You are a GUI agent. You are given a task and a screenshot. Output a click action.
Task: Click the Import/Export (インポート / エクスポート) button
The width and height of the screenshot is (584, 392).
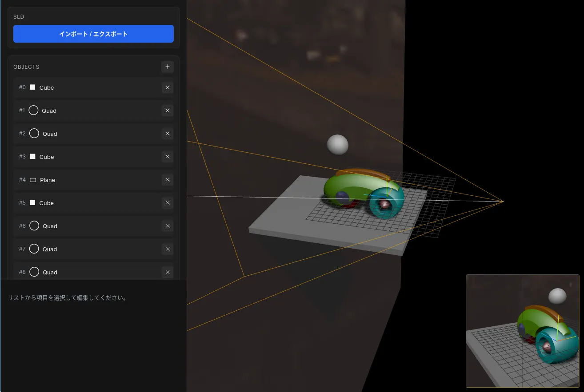93,34
